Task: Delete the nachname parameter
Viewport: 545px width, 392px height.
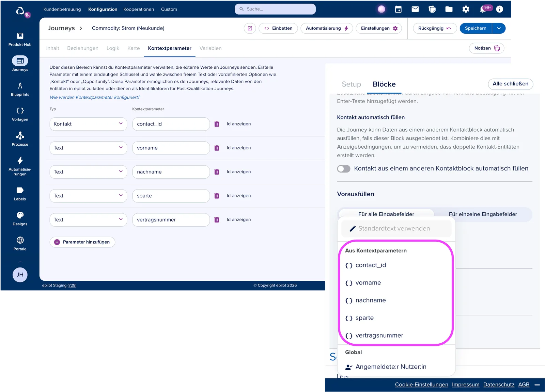Action: pyautogui.click(x=217, y=172)
